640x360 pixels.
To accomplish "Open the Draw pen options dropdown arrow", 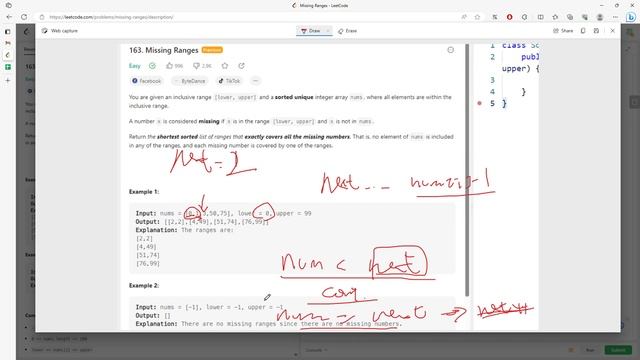I will coord(328,31).
